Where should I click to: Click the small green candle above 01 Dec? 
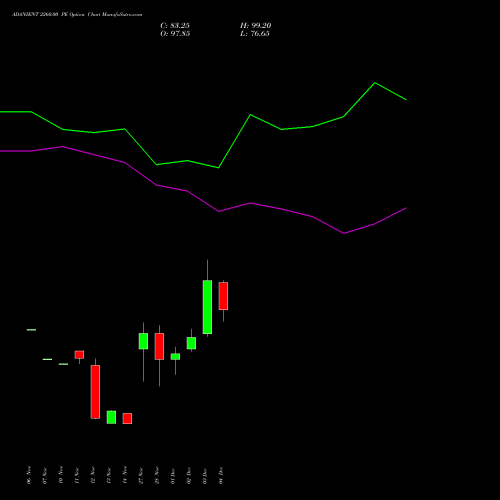175,357
